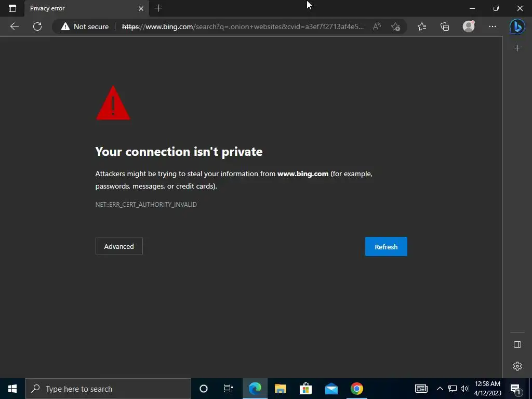Open a new tab with the plus button
The height and width of the screenshot is (399, 532).
tap(158, 8)
